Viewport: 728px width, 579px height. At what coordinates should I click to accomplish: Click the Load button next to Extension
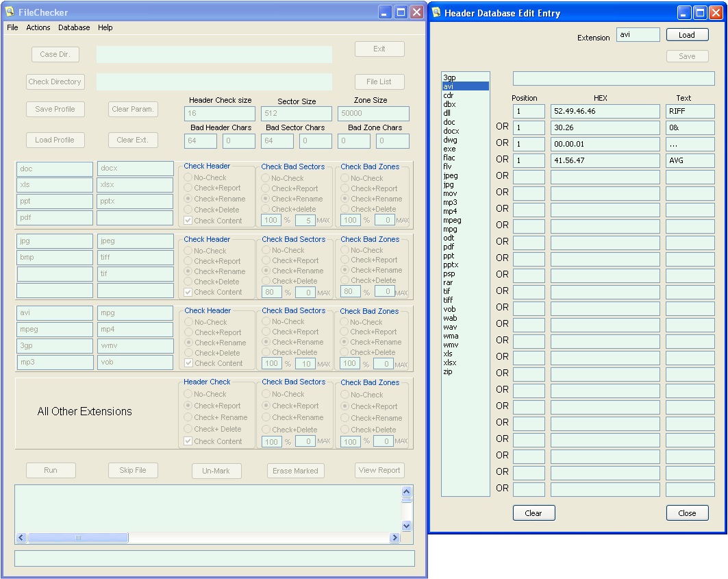(x=687, y=35)
